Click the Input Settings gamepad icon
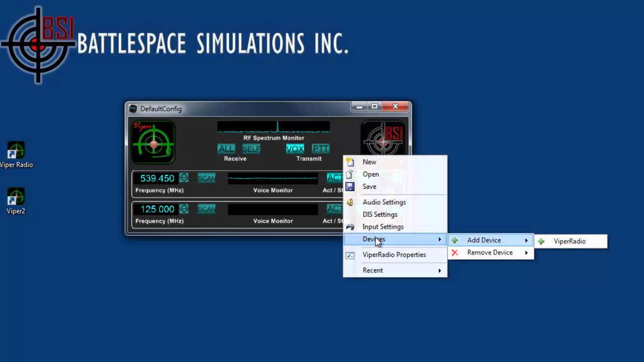Image resolution: width=644 pixels, height=362 pixels. 350,227
